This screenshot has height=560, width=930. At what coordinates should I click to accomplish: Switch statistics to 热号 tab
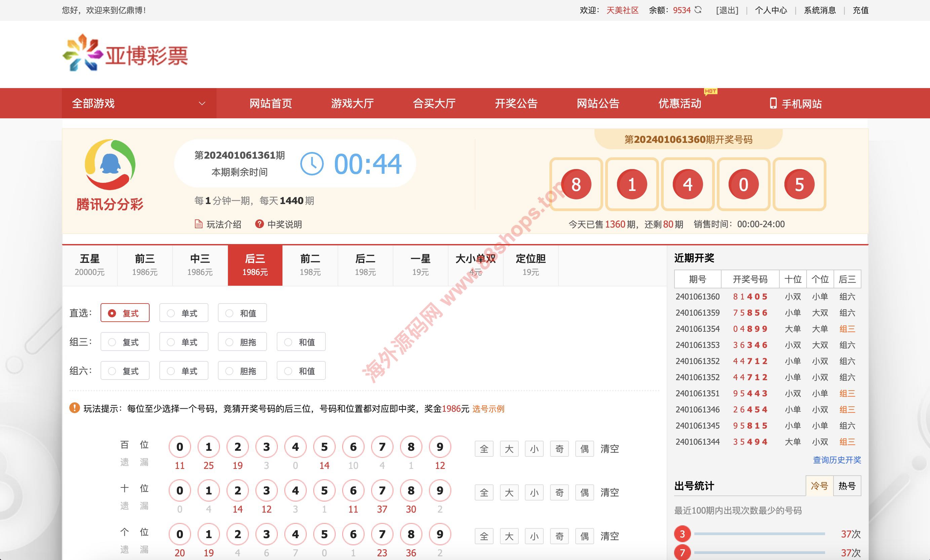pos(847,486)
